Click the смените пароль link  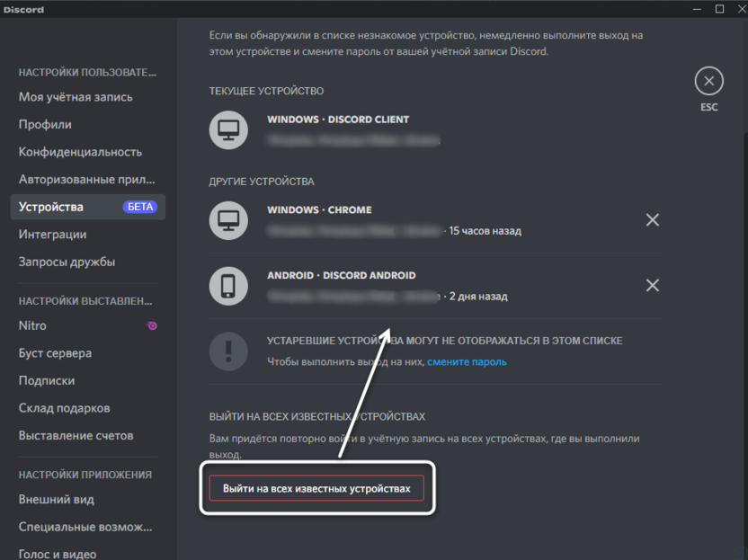click(467, 361)
